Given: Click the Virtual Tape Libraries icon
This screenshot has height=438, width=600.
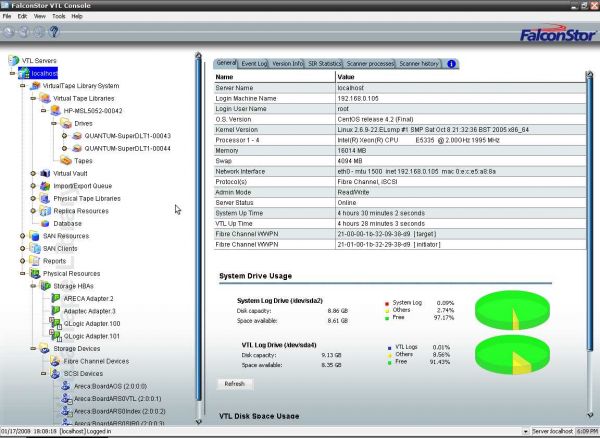Looking at the screenshot, I should [x=45, y=98].
